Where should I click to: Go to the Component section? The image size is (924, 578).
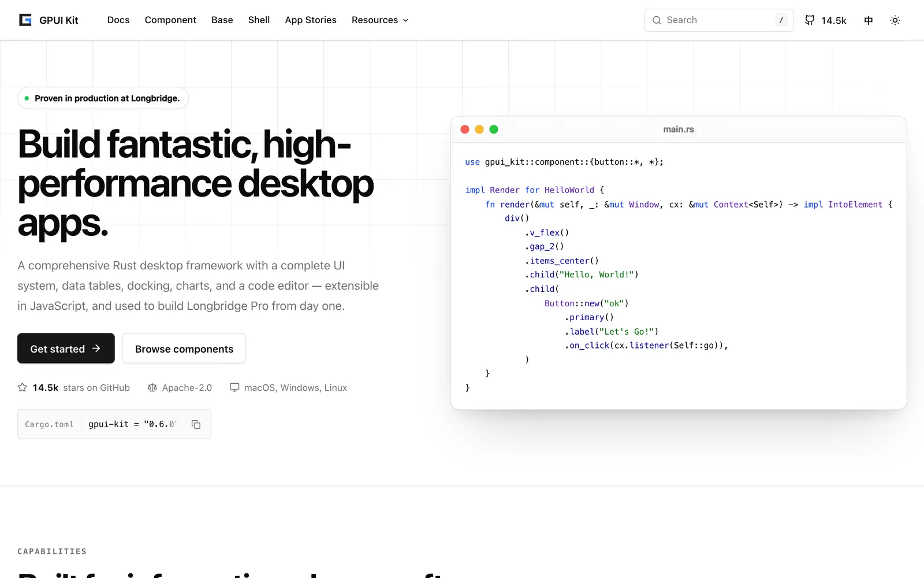tap(170, 20)
